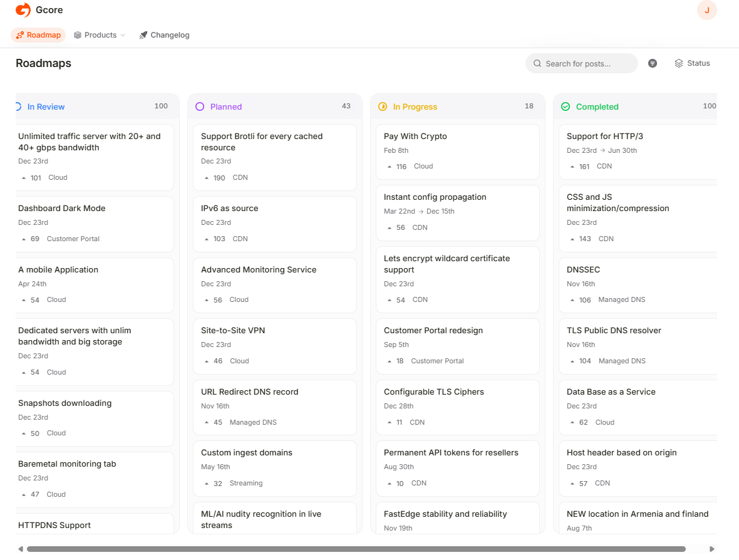Click the Gcore logo icon
Image resolution: width=739 pixels, height=560 pixels.
(23, 10)
